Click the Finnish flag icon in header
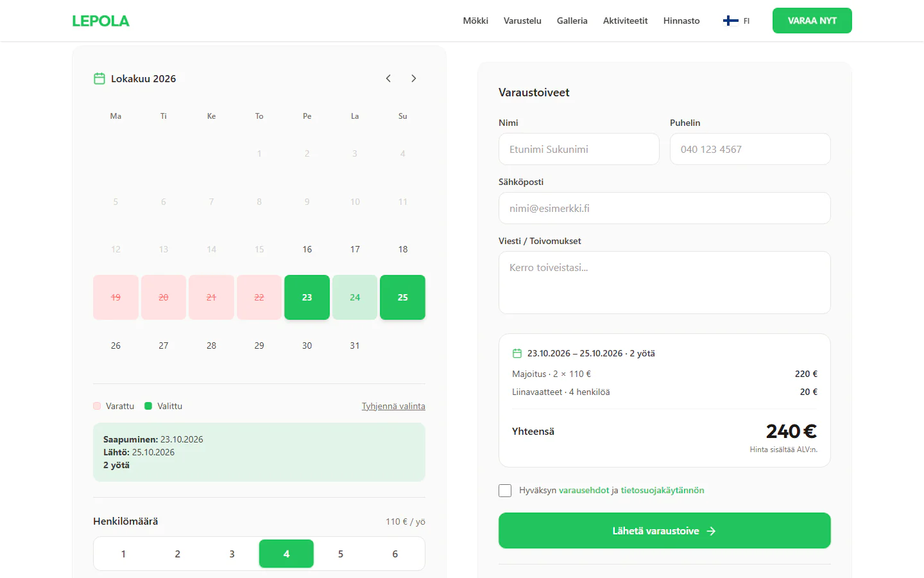 pyautogui.click(x=730, y=21)
